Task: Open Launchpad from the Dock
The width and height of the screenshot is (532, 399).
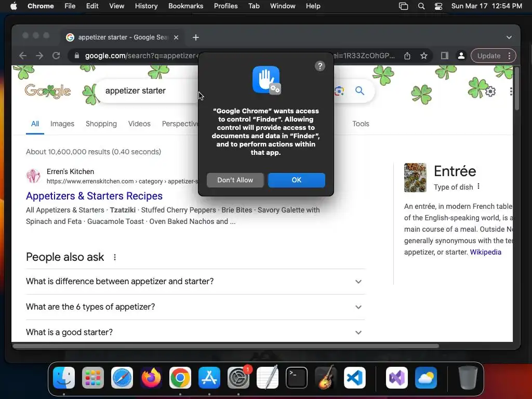Action: point(93,378)
